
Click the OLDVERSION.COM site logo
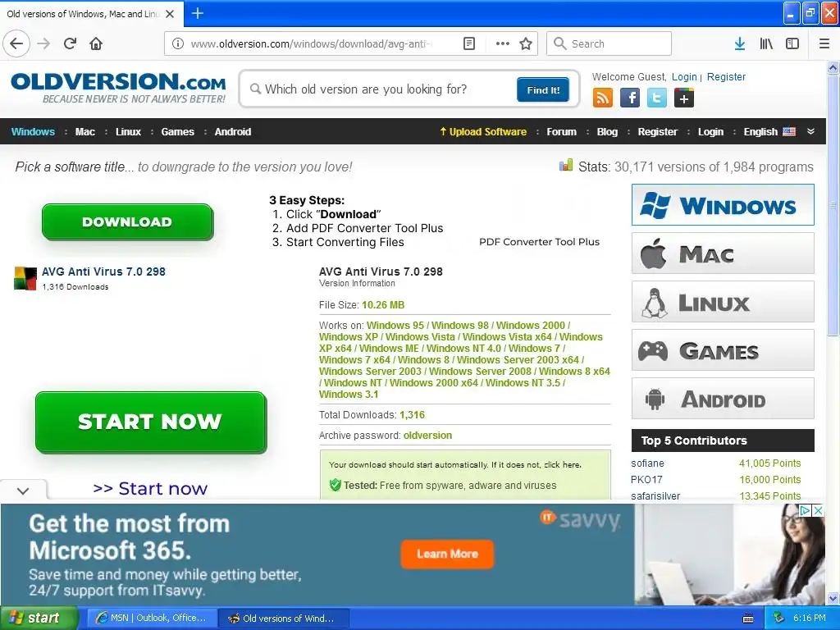click(118, 88)
